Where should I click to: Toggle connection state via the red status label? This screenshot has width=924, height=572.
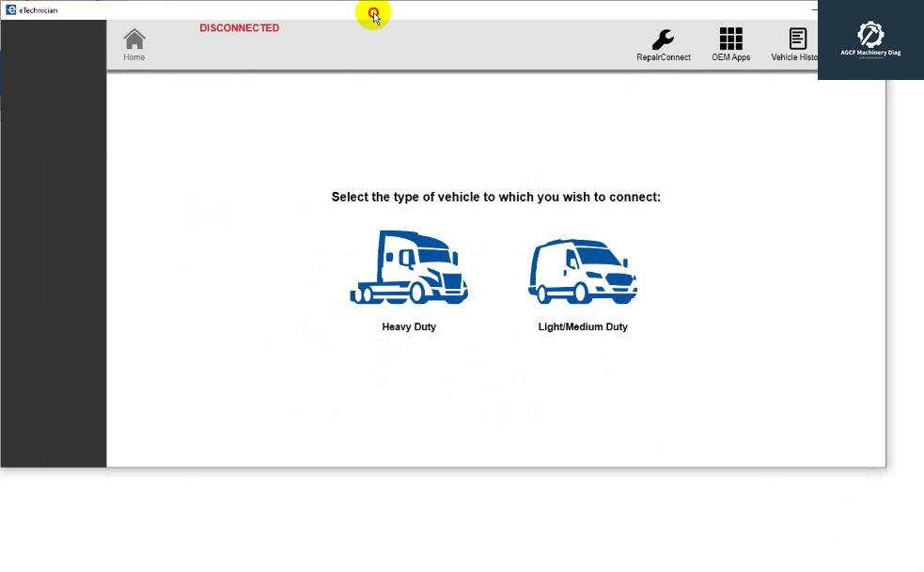239,27
